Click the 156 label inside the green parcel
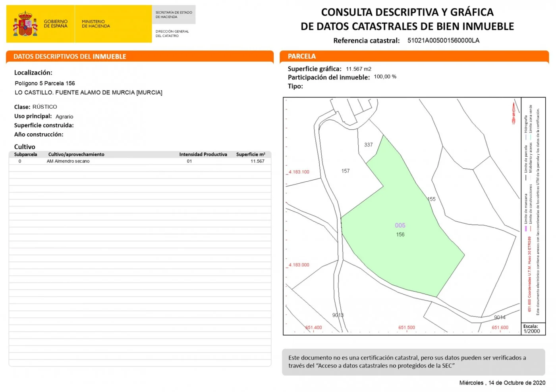The image size is (556, 392). 400,234
